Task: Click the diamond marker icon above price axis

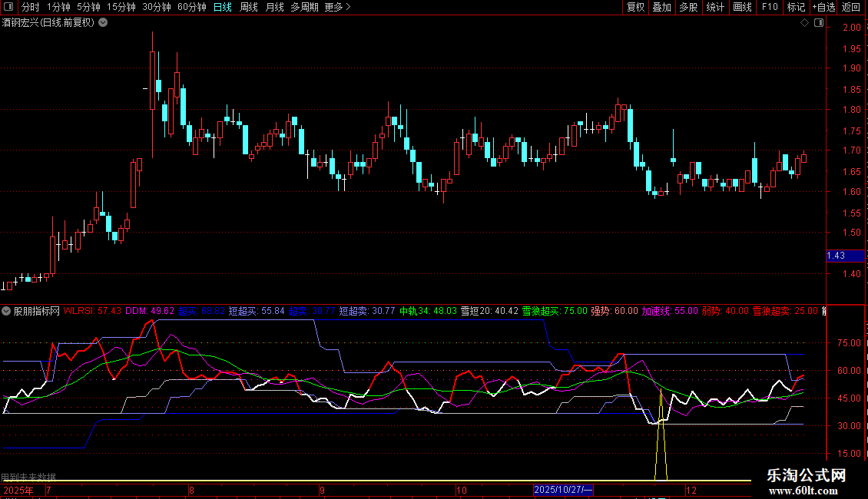Action: tap(804, 23)
